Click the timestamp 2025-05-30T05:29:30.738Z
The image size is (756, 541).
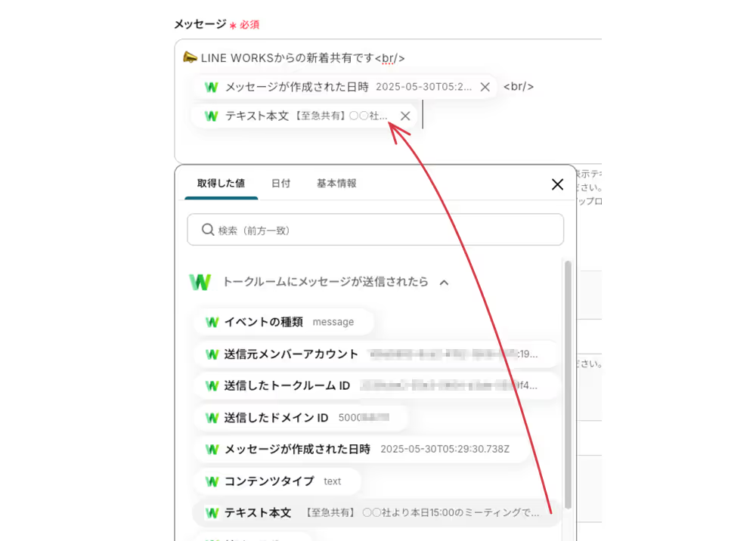pos(445,449)
